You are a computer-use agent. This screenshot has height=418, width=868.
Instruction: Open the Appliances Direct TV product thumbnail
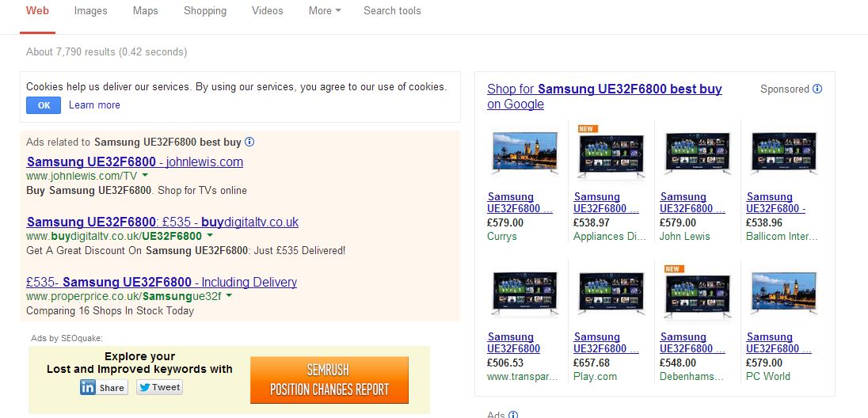click(611, 154)
